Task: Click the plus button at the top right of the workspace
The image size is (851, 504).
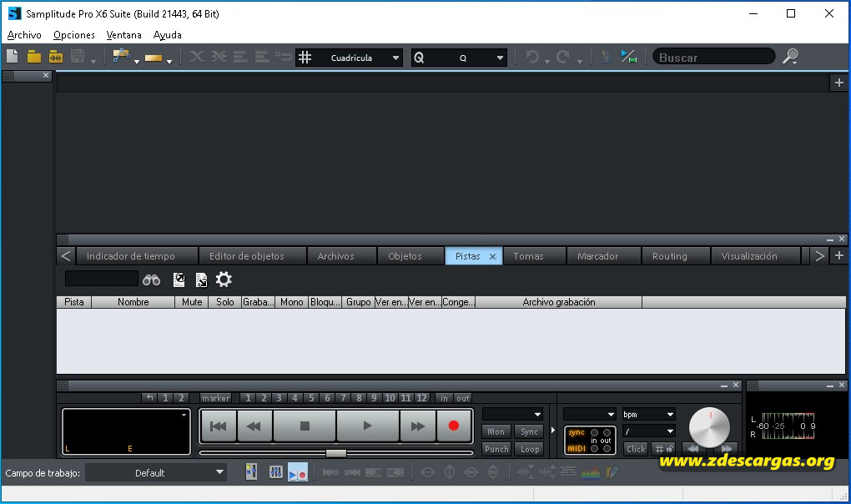Action: (x=839, y=83)
